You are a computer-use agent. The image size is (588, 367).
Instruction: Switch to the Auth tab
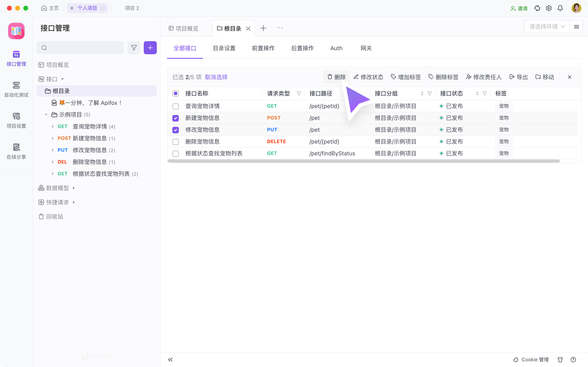coord(336,48)
